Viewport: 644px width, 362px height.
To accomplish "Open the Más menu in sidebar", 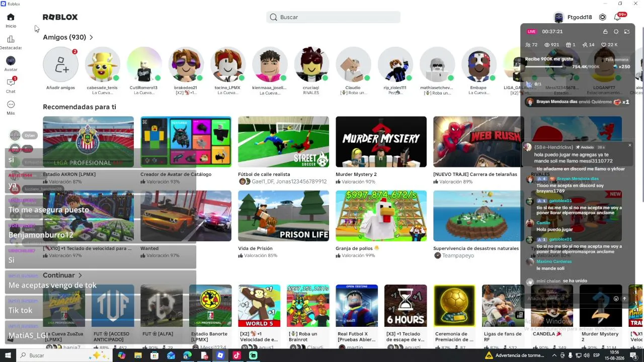I will 11,108.
